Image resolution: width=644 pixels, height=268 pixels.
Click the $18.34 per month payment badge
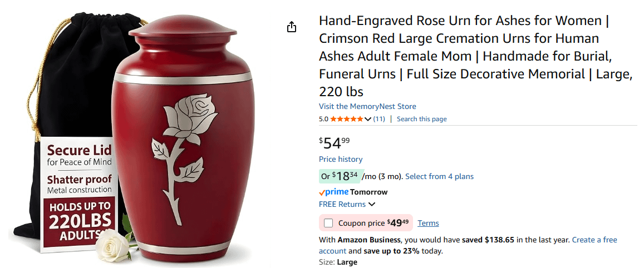(341, 176)
